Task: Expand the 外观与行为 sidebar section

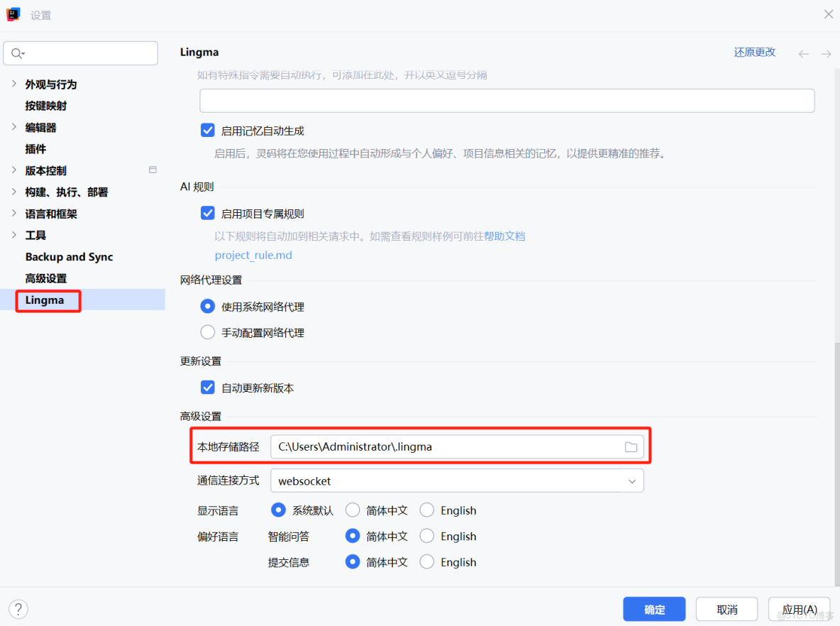Action: (13, 84)
